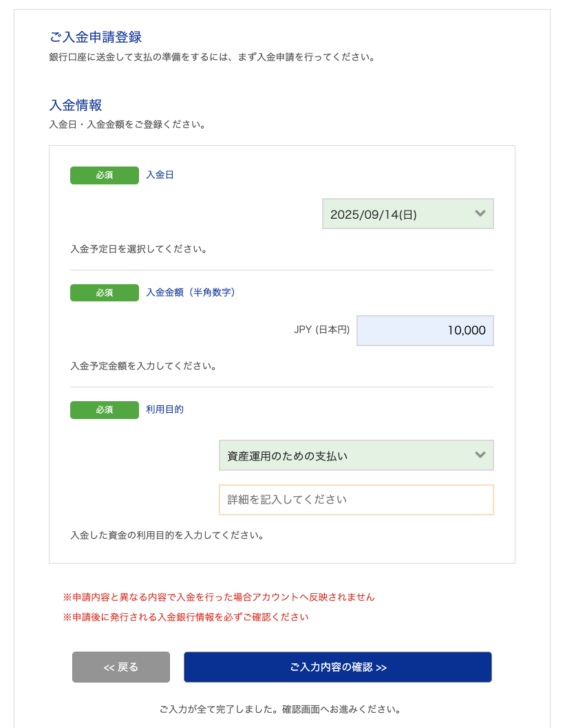Click the green 必須 badge beside 利用目的
565x728 pixels.
pyautogui.click(x=105, y=409)
